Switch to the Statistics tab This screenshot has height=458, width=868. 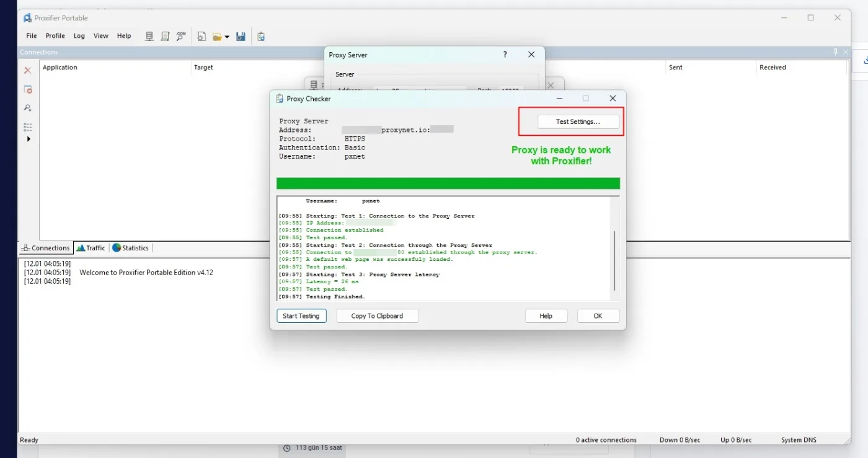(131, 248)
